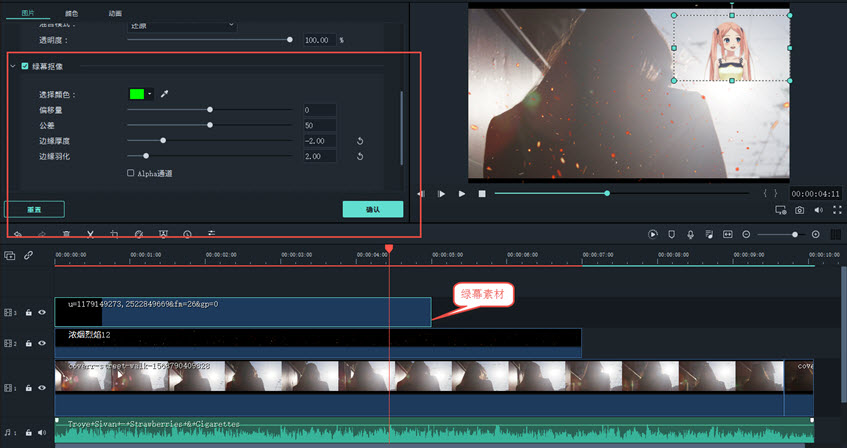Take a snapshot with the camera icon
The width and height of the screenshot is (847, 448).
[799, 210]
